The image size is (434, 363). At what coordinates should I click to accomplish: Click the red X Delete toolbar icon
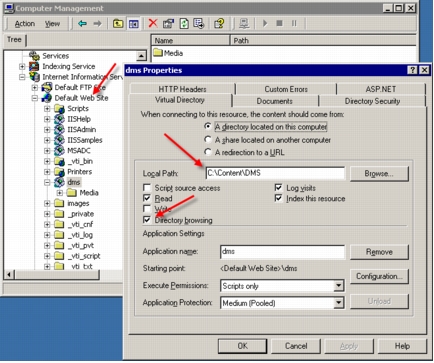coord(153,23)
